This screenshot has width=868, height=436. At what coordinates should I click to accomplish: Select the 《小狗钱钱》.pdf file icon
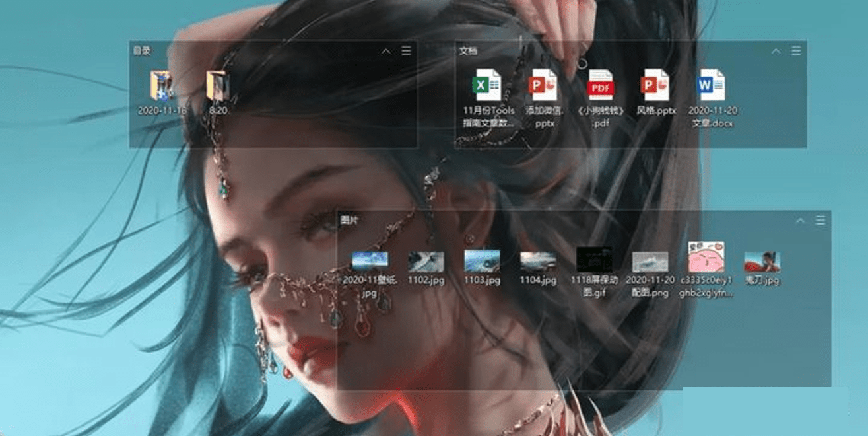pos(601,85)
